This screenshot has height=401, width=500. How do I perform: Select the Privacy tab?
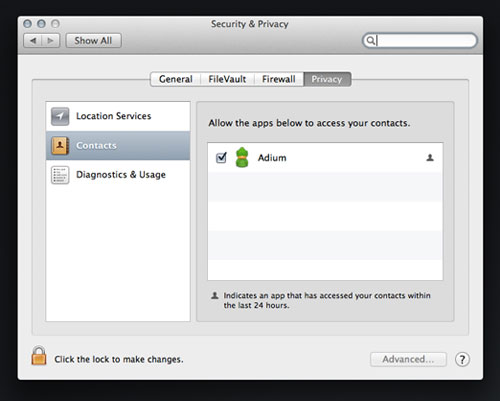(327, 79)
